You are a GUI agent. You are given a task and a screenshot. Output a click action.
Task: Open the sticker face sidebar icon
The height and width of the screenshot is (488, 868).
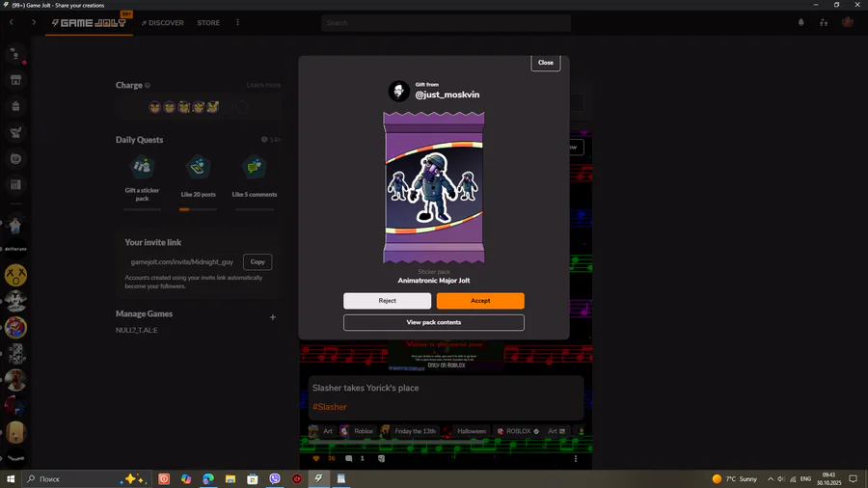pos(15,159)
